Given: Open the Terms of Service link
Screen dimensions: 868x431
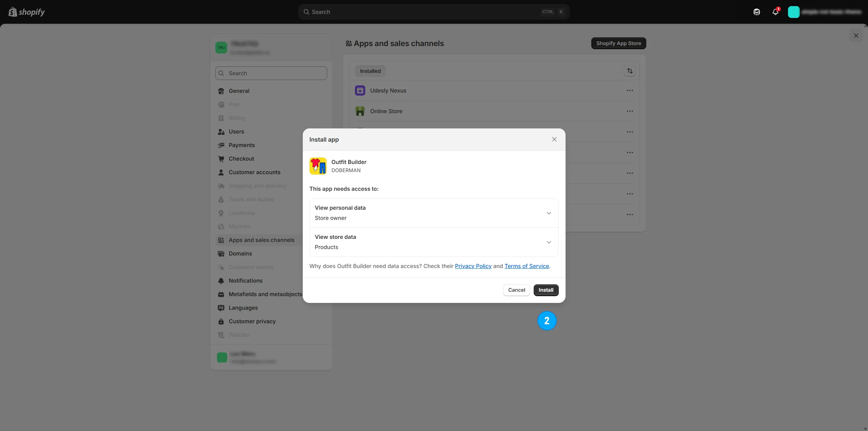Looking at the screenshot, I should 527,266.
